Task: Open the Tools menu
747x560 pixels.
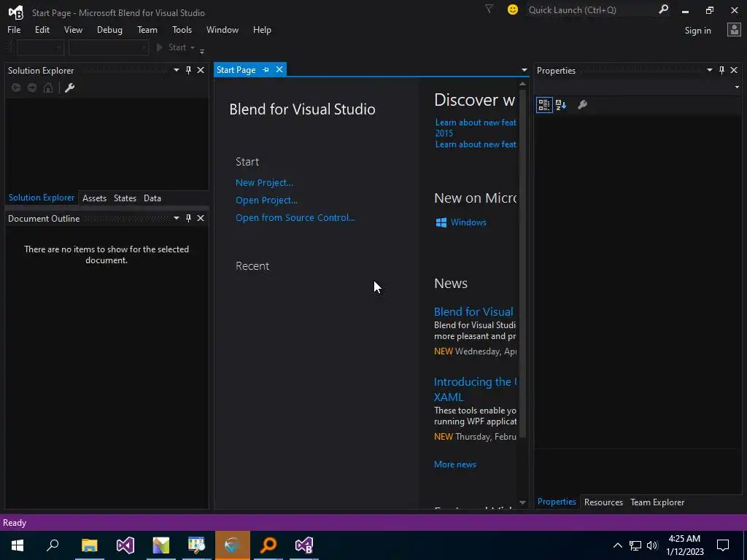Action: (182, 29)
